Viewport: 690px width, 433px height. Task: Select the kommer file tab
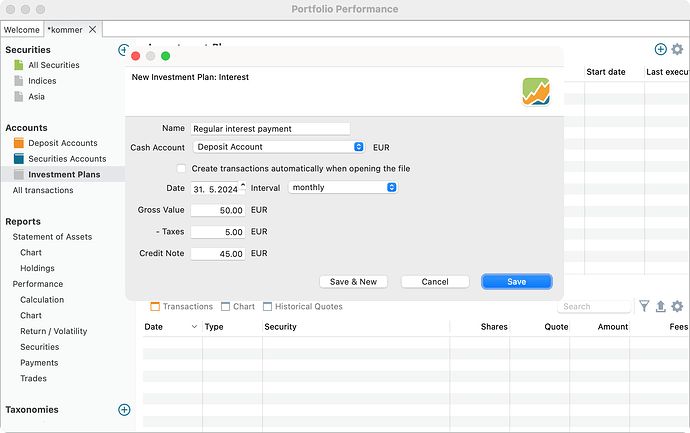65,30
